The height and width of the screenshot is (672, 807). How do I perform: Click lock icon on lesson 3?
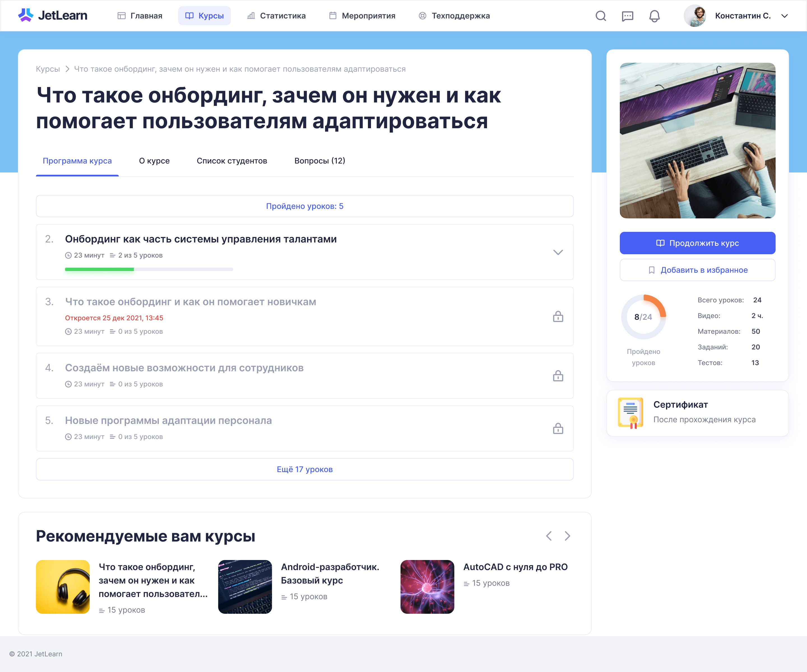pyautogui.click(x=558, y=316)
